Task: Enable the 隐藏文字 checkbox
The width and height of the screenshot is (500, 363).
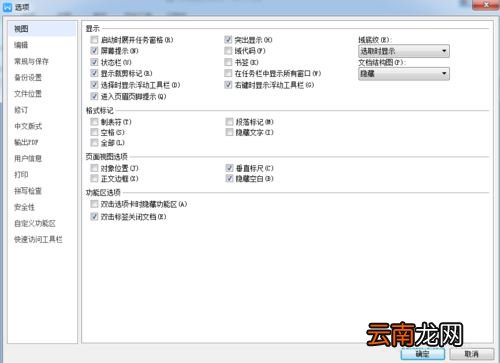Action: (x=229, y=132)
